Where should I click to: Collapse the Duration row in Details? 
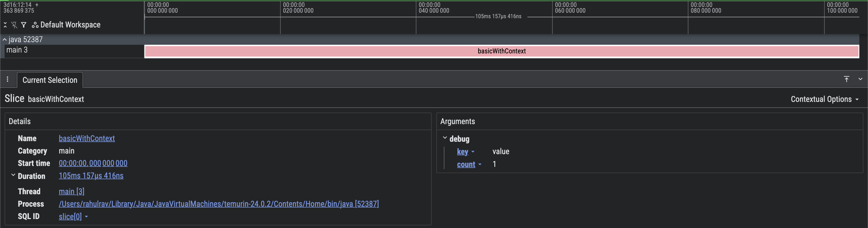[13, 175]
